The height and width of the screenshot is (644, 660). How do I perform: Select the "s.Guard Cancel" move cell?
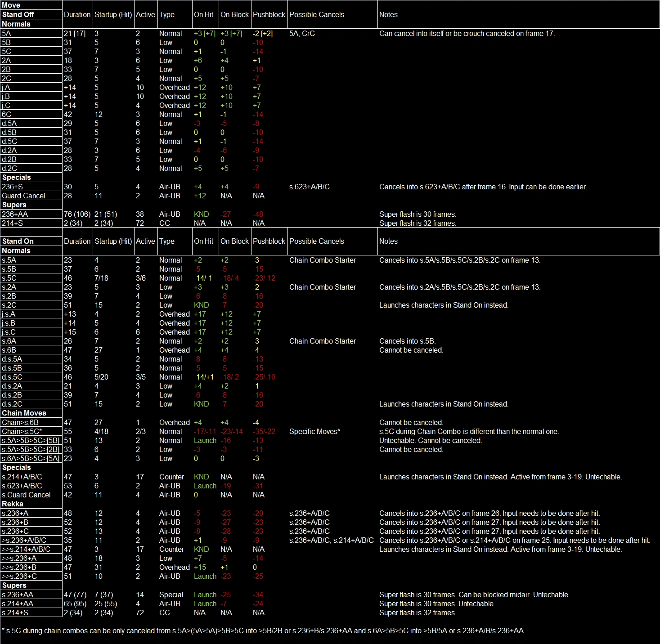pyautogui.click(x=31, y=495)
